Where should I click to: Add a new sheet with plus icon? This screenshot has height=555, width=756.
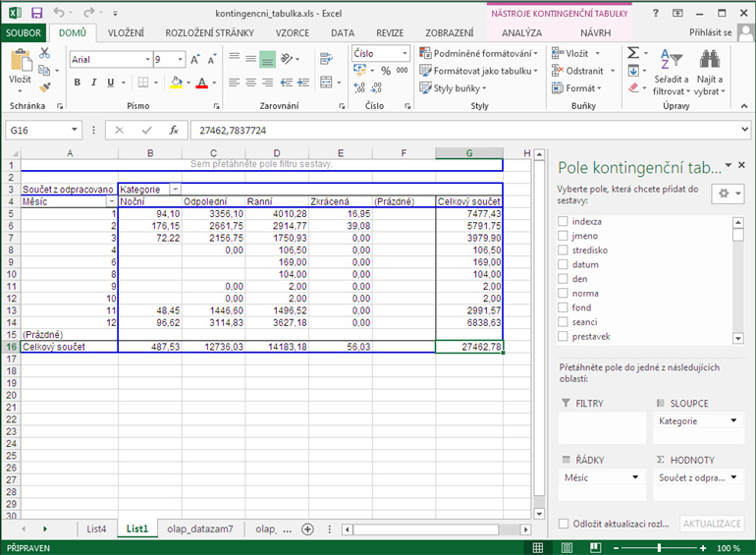coord(307,528)
